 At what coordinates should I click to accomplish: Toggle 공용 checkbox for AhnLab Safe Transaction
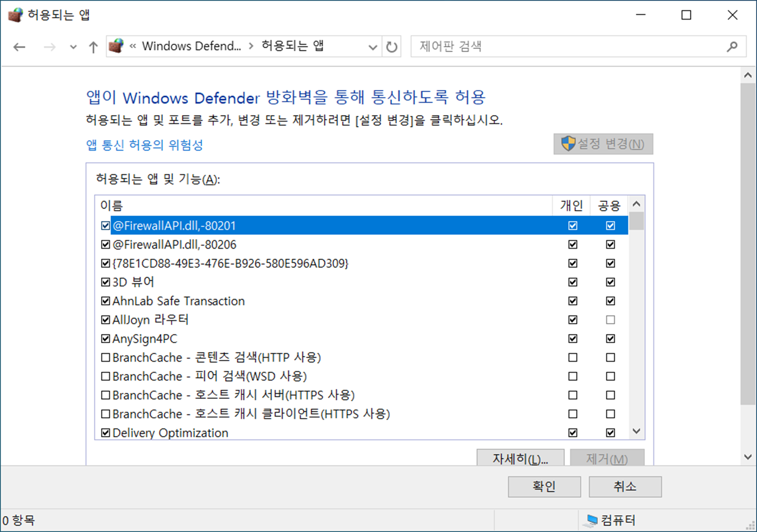(x=610, y=301)
